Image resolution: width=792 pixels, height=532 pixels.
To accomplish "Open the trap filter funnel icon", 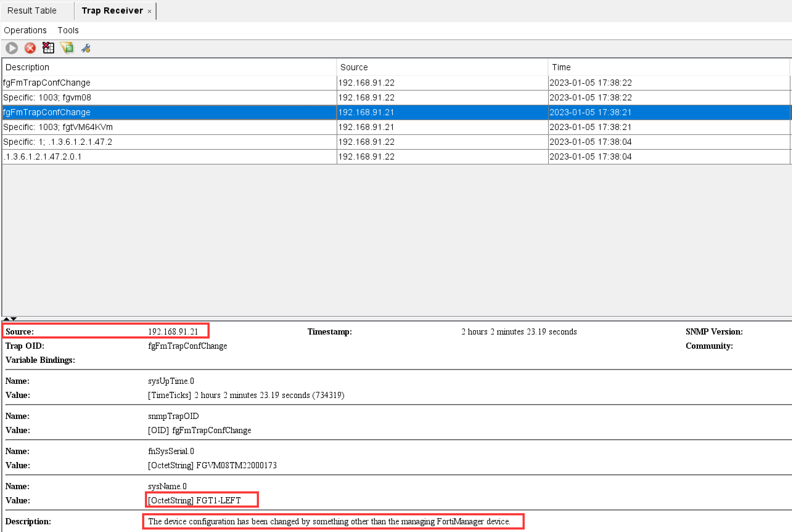I will [67, 48].
